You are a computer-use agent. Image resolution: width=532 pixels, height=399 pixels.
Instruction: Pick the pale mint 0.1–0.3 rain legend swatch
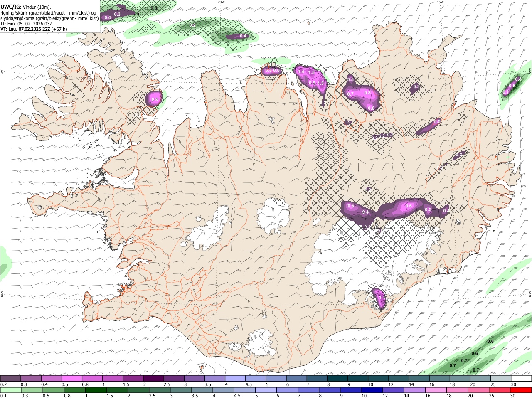coord(11,390)
